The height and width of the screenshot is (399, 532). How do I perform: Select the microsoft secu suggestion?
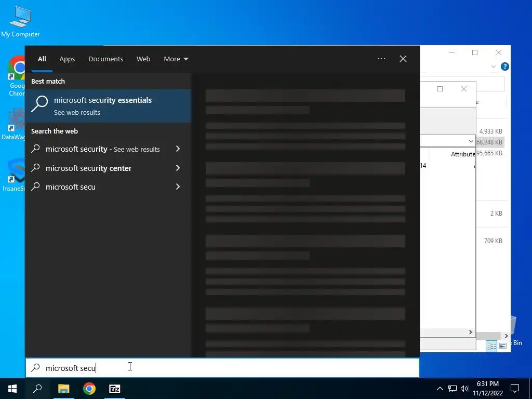pos(71,187)
